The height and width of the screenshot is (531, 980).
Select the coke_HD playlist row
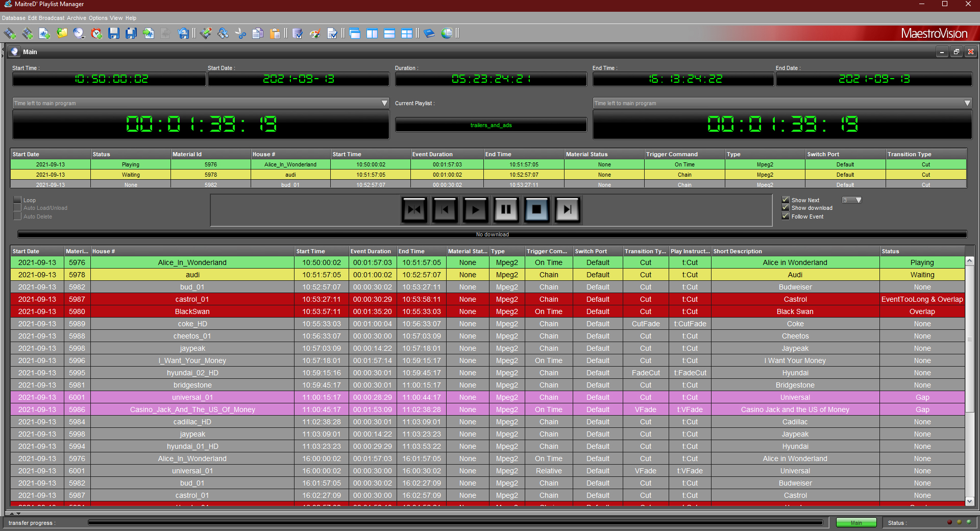(487, 324)
